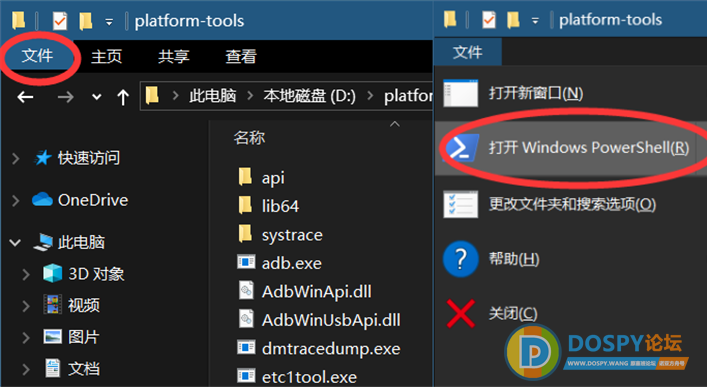Open dropdown chevron after 此电脑 in path
The height and width of the screenshot is (387, 707).
tap(250, 96)
